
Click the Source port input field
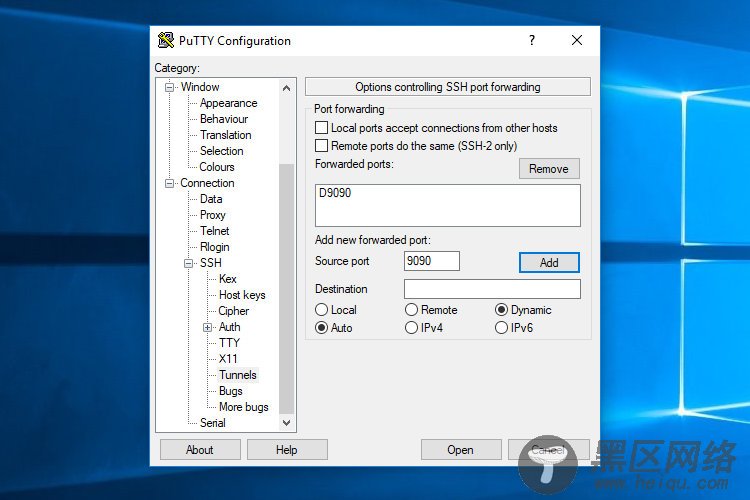click(x=431, y=261)
